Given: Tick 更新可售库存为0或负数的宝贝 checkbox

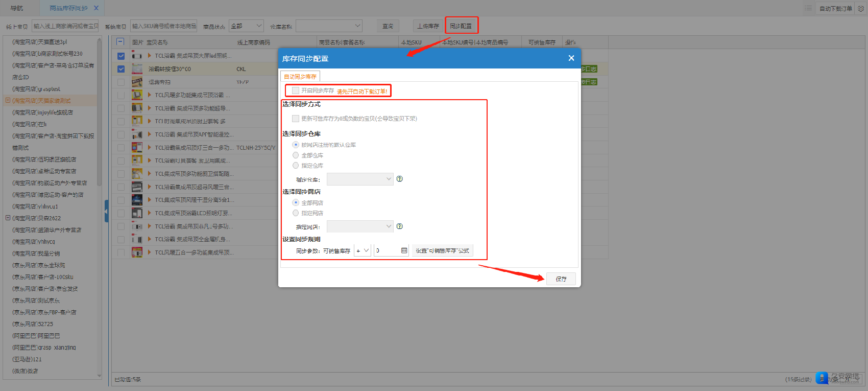Looking at the screenshot, I should click(x=296, y=119).
